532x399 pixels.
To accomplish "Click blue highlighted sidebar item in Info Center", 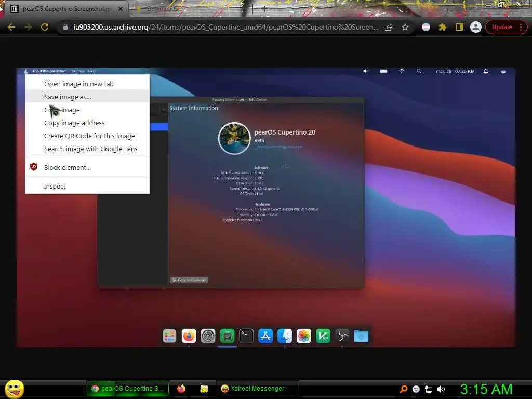I will pyautogui.click(x=159, y=127).
